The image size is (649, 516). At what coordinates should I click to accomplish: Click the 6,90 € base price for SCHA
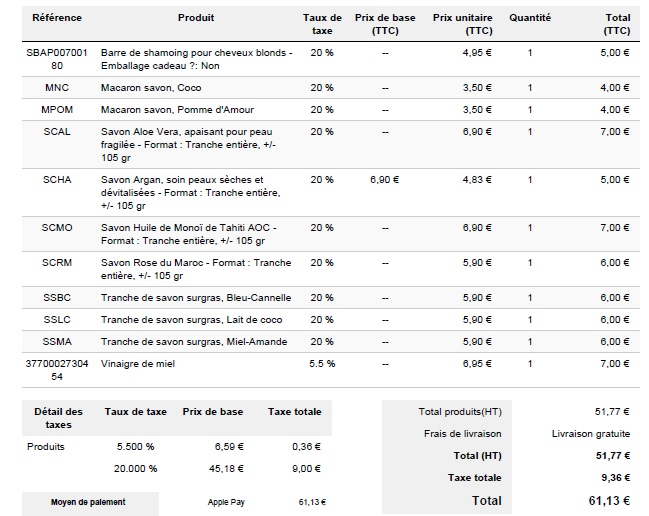[x=384, y=180]
